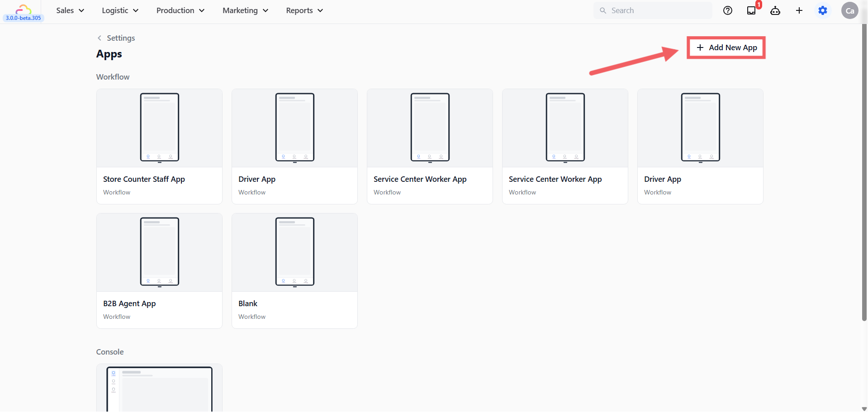Screen dimensions: 868x412
Task: Expand the Sales menu
Action: (70, 10)
